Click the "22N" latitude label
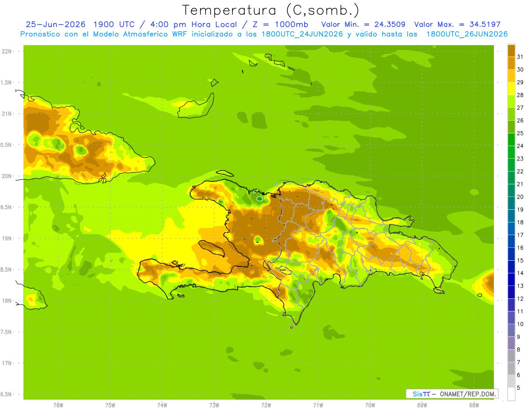Screen dimensions: 532x411 (x=7, y=51)
